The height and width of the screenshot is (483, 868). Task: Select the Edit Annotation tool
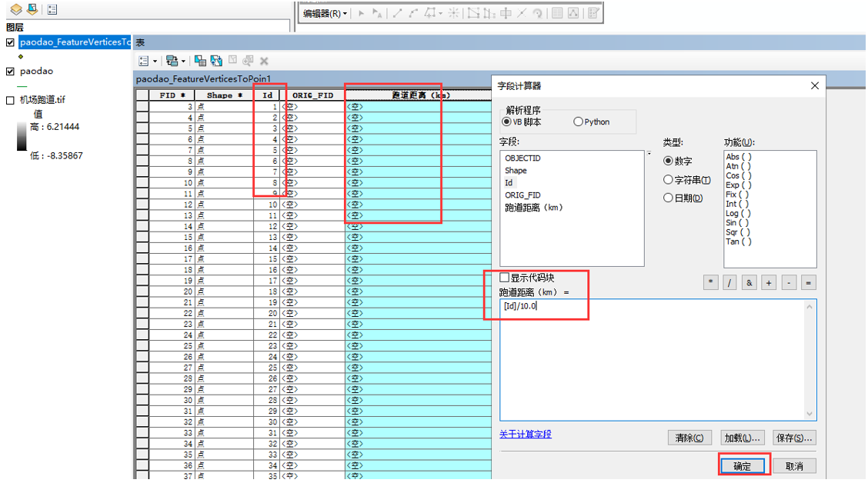(377, 13)
